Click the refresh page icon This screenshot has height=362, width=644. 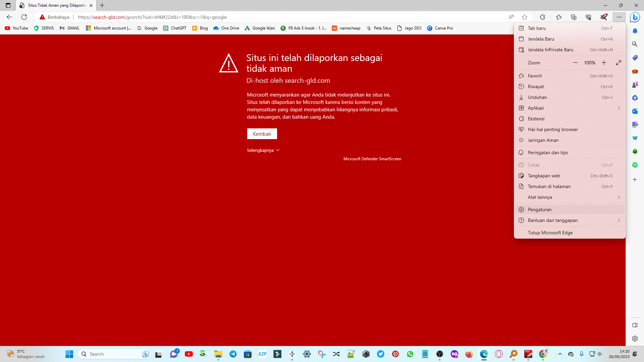click(x=23, y=17)
